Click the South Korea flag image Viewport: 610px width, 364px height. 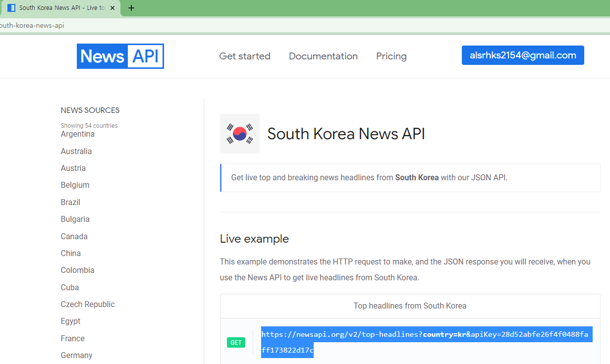240,134
